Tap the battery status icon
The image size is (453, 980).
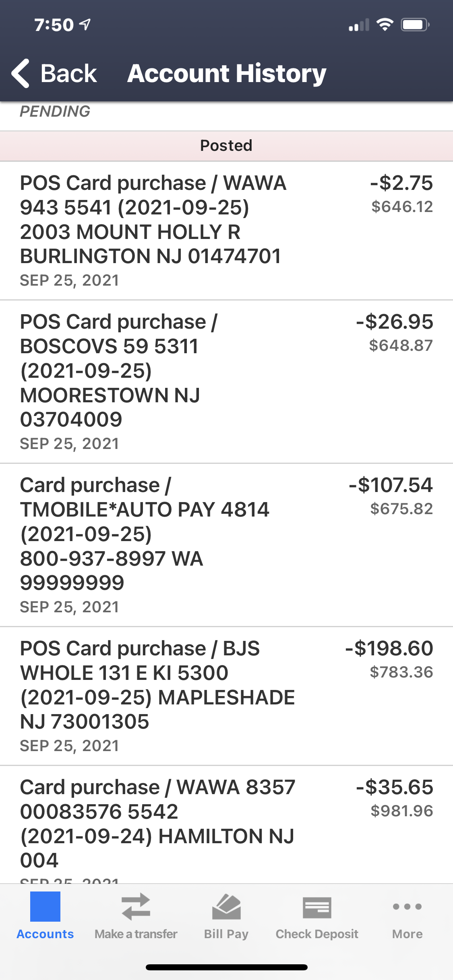pos(415,25)
